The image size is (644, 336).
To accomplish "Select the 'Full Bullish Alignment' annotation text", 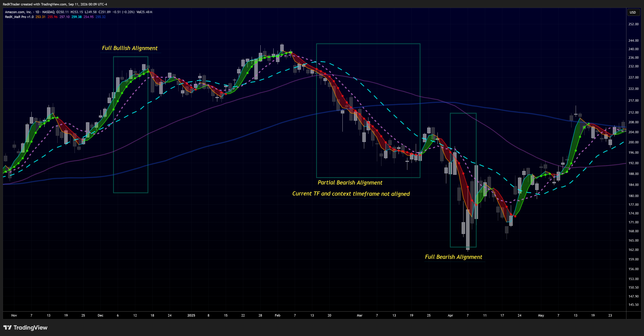I will coord(130,48).
